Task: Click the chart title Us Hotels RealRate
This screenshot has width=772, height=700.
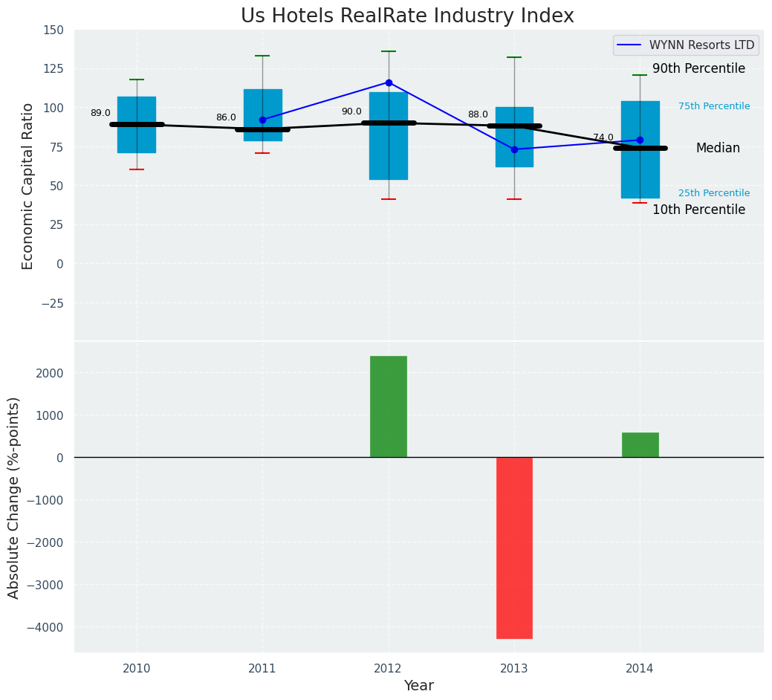Action: (407, 16)
